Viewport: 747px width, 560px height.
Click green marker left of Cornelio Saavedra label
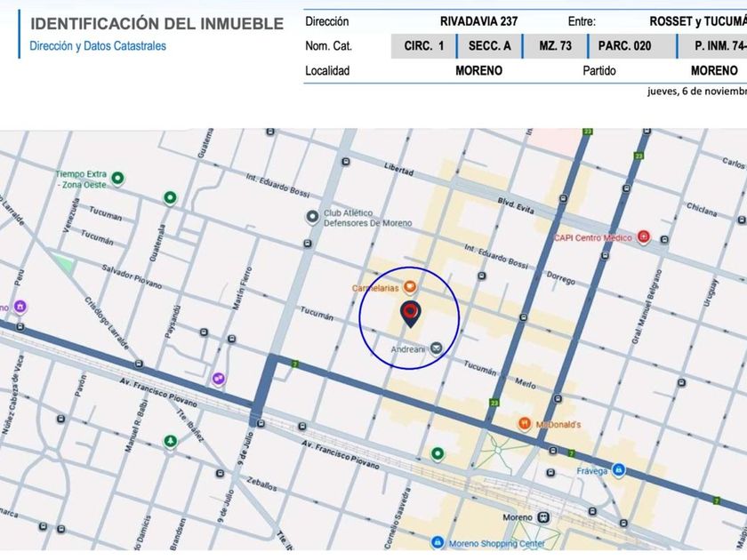pos(438,453)
